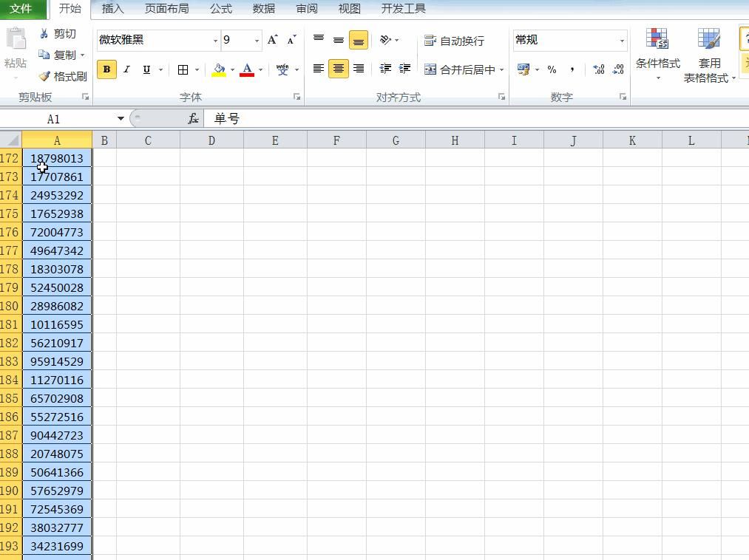The height and width of the screenshot is (560, 749).
Task: Toggle right text alignment
Action: [359, 69]
